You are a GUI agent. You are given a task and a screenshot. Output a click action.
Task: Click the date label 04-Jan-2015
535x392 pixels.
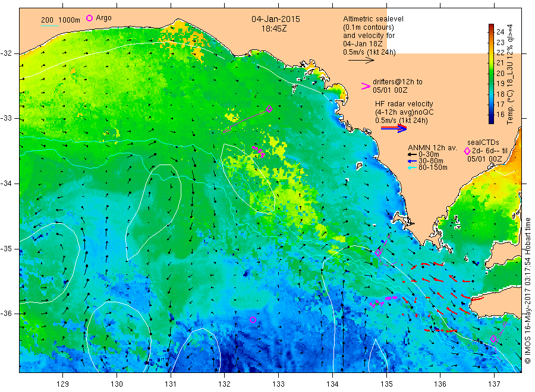click(x=276, y=19)
